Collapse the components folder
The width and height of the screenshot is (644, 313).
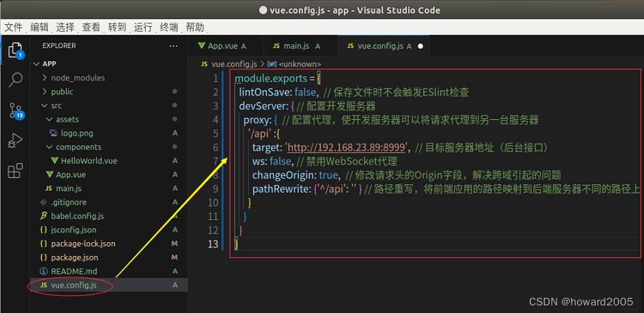[x=49, y=147]
